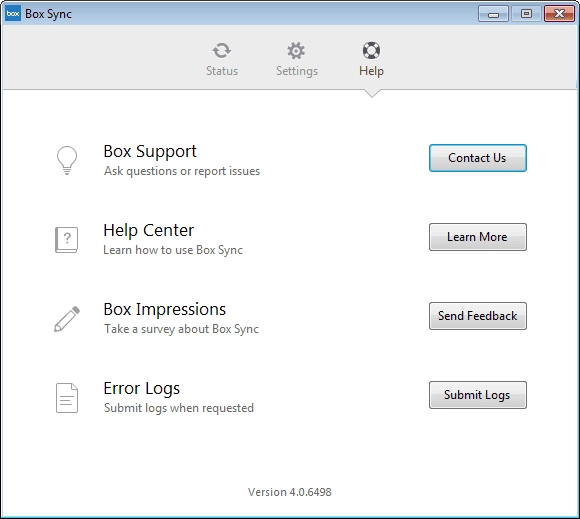Close the Box Sync window
The image size is (580, 519).
559,14
